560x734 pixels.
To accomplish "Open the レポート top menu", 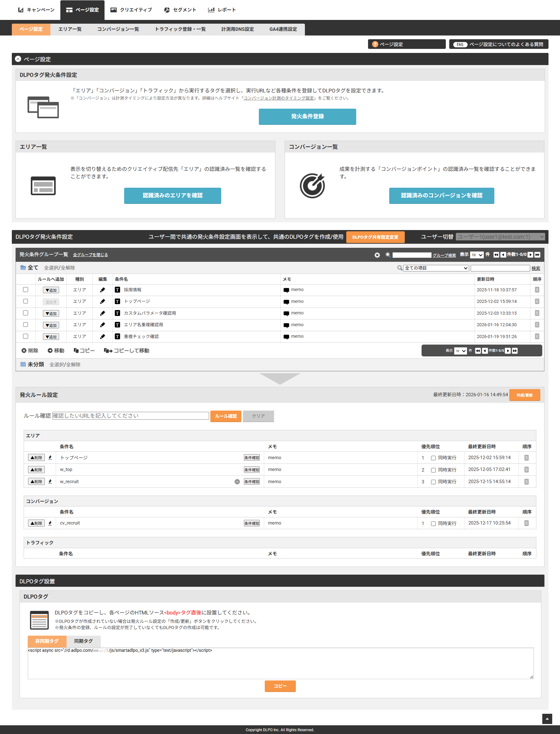I will (x=222, y=10).
